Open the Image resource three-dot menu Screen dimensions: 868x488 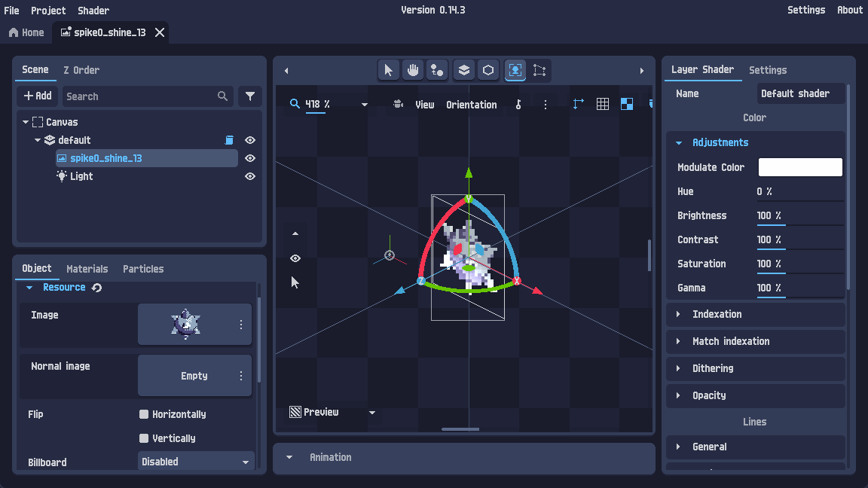(241, 325)
